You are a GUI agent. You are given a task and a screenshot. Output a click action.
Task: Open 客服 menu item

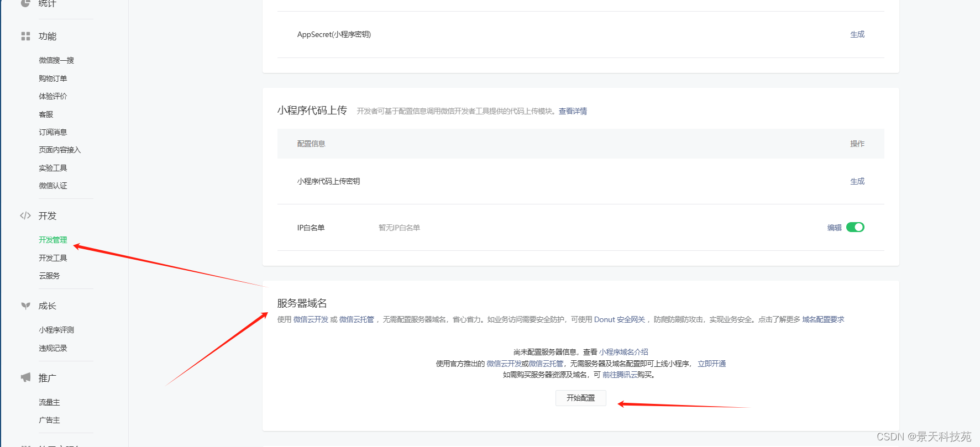(46, 114)
